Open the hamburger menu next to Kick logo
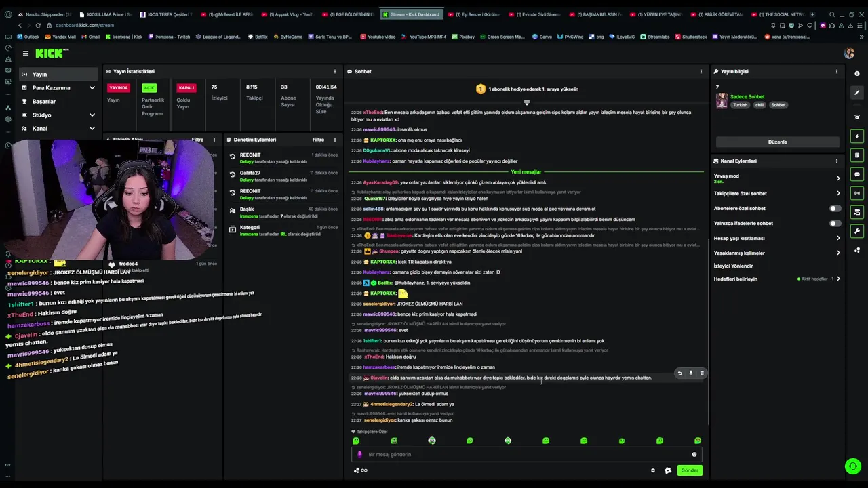 25,53
